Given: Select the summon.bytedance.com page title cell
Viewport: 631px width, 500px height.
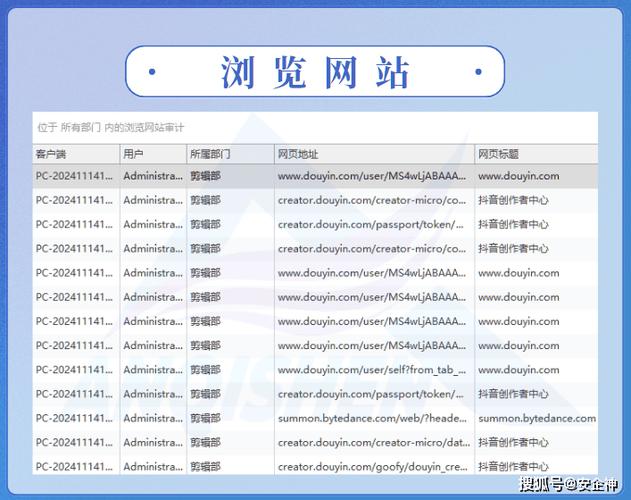Looking at the screenshot, I should click(x=537, y=419).
